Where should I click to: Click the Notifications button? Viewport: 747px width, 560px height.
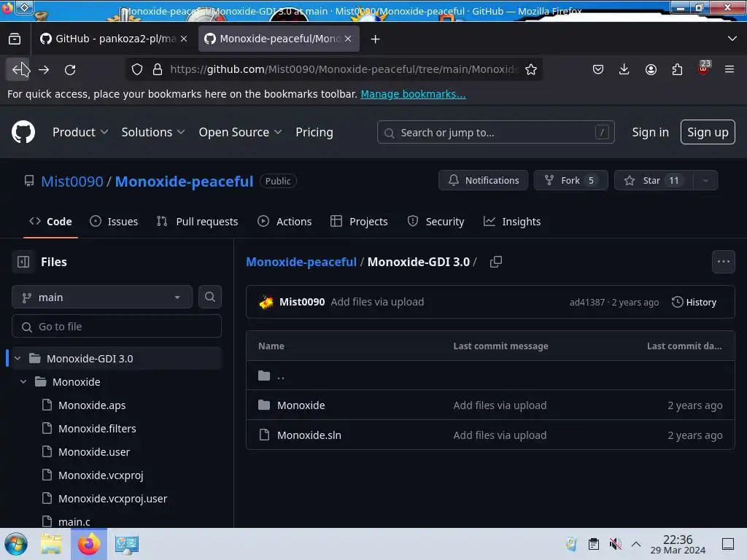[483, 181]
